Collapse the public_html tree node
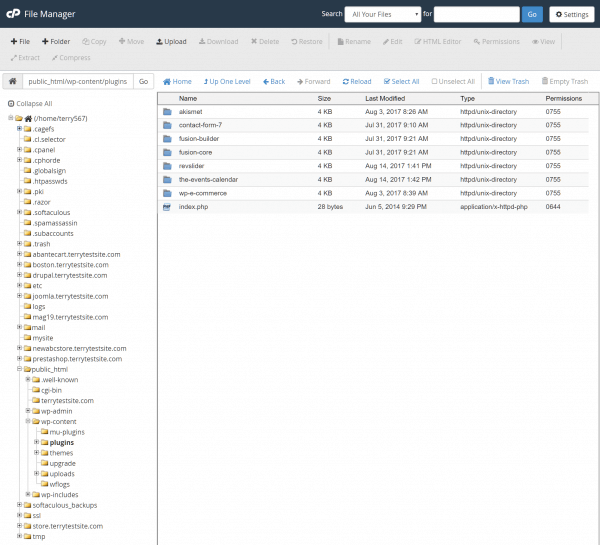The height and width of the screenshot is (545, 600). click(19, 369)
